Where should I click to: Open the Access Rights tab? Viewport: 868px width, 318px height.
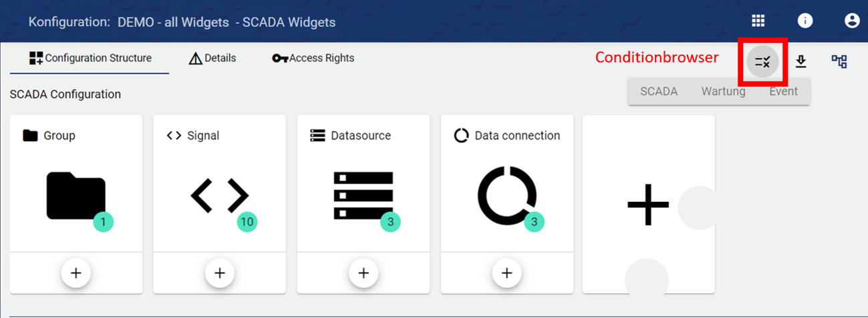click(313, 58)
